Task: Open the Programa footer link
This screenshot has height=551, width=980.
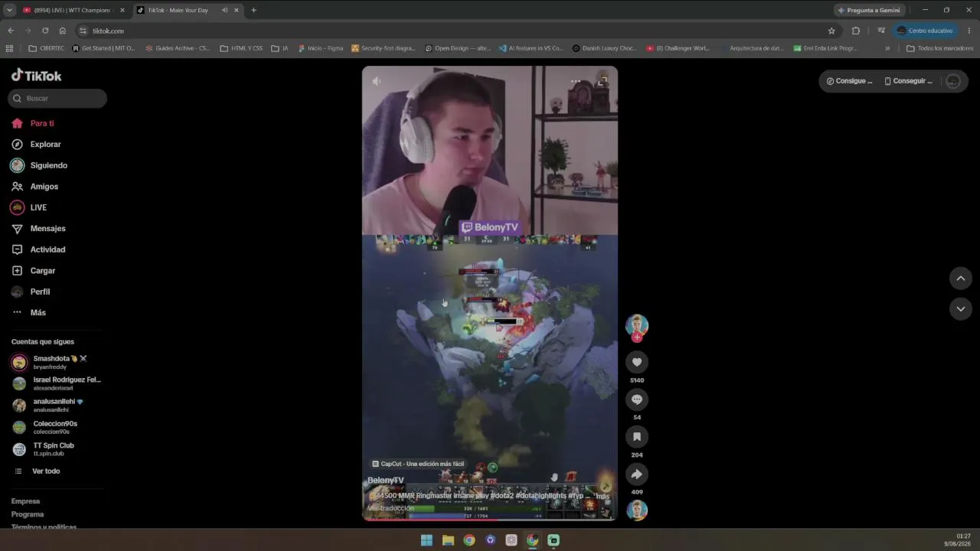Action: pos(28,514)
